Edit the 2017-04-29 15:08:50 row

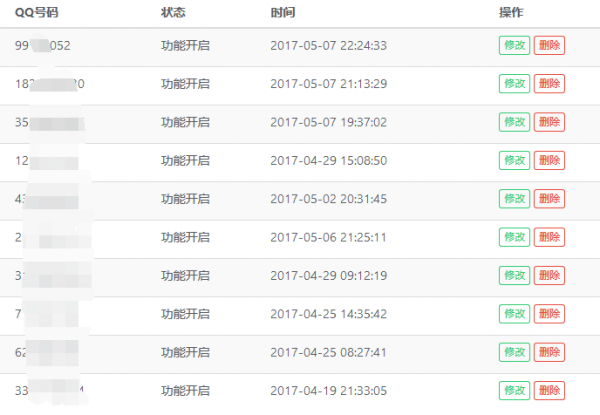pyautogui.click(x=514, y=160)
